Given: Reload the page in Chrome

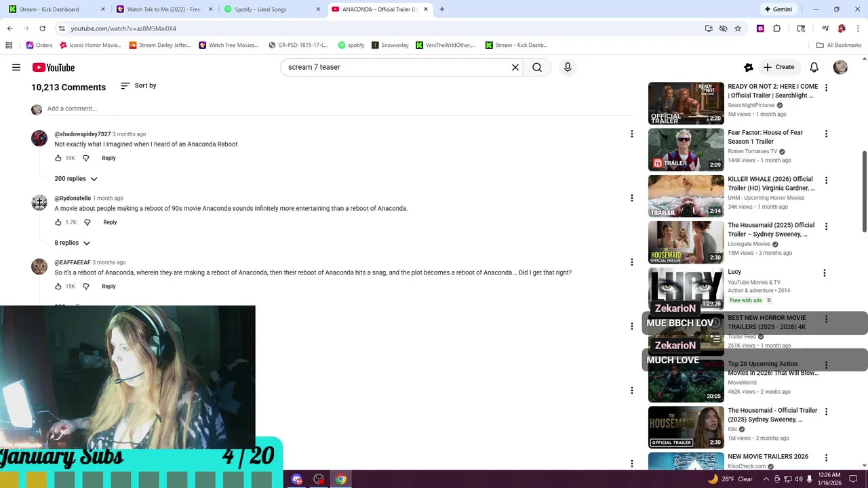Looking at the screenshot, I should click(x=42, y=28).
